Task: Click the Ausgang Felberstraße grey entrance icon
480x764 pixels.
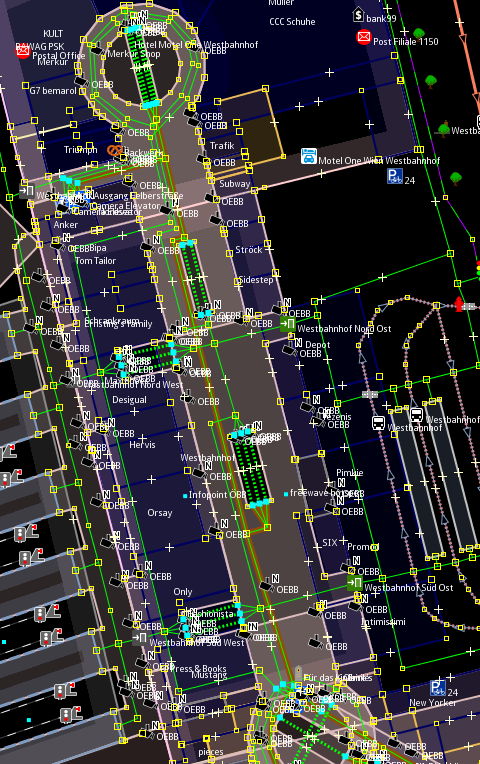Action: (26, 191)
